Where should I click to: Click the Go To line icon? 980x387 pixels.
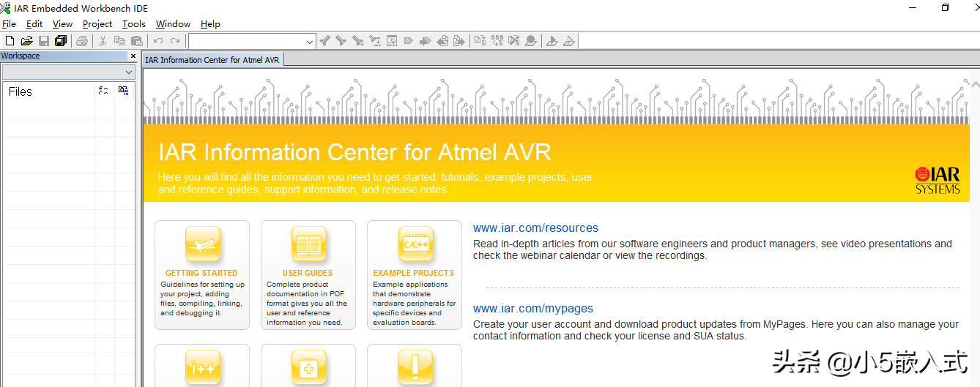click(392, 41)
